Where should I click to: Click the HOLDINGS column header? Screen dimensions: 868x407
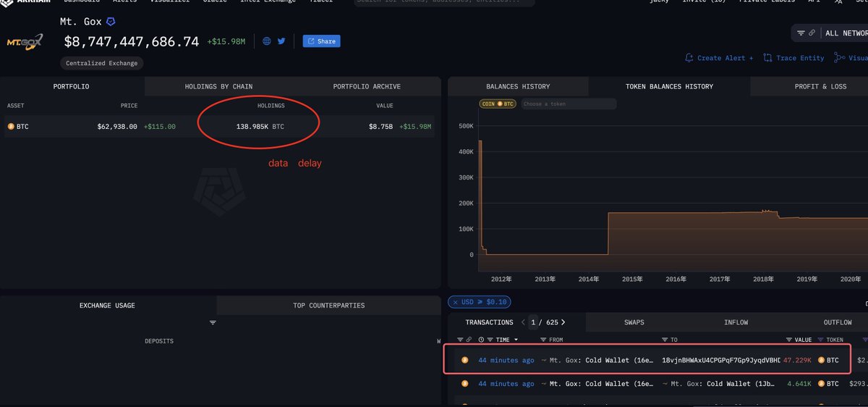click(x=271, y=106)
